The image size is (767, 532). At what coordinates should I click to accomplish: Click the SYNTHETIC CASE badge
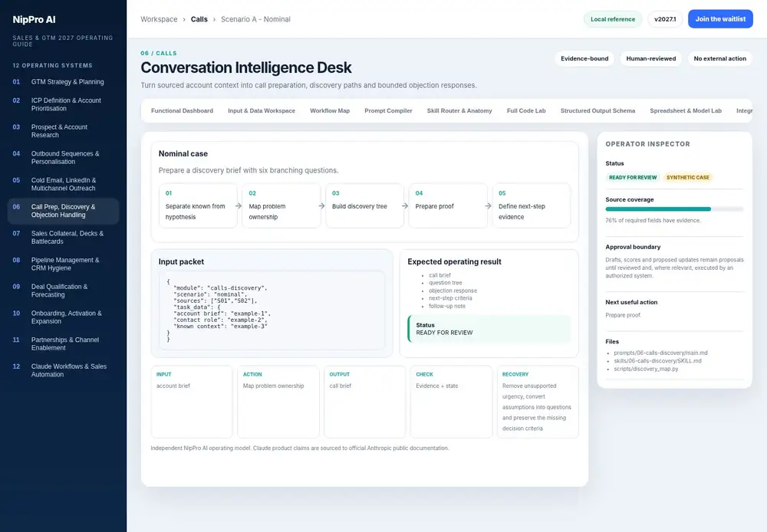pos(688,178)
